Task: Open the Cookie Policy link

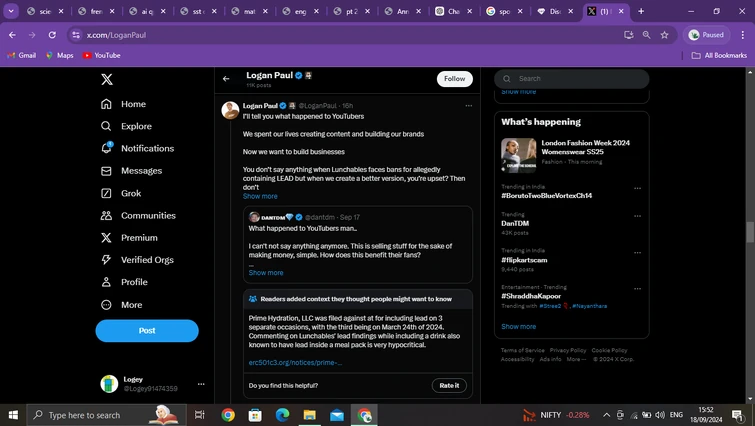Action: coord(610,350)
